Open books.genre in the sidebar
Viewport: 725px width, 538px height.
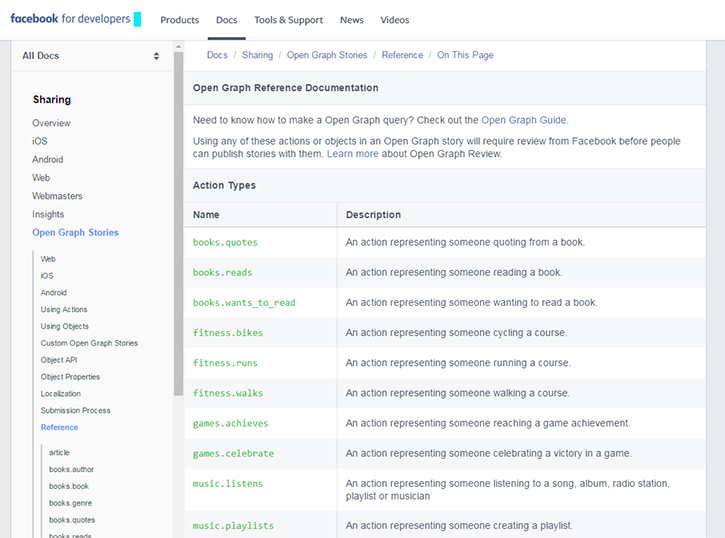click(70, 503)
